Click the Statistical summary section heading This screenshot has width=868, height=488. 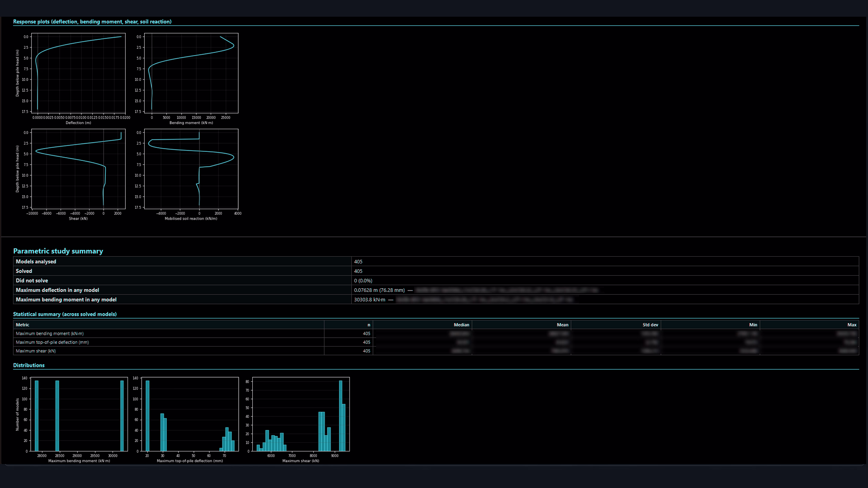pyautogui.click(x=65, y=314)
